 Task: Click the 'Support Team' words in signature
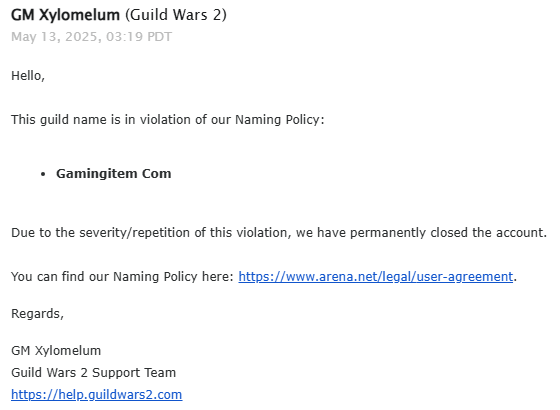tap(134, 373)
